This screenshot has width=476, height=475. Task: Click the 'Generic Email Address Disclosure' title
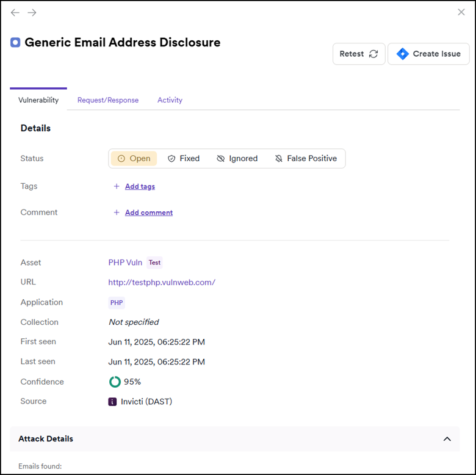click(122, 43)
